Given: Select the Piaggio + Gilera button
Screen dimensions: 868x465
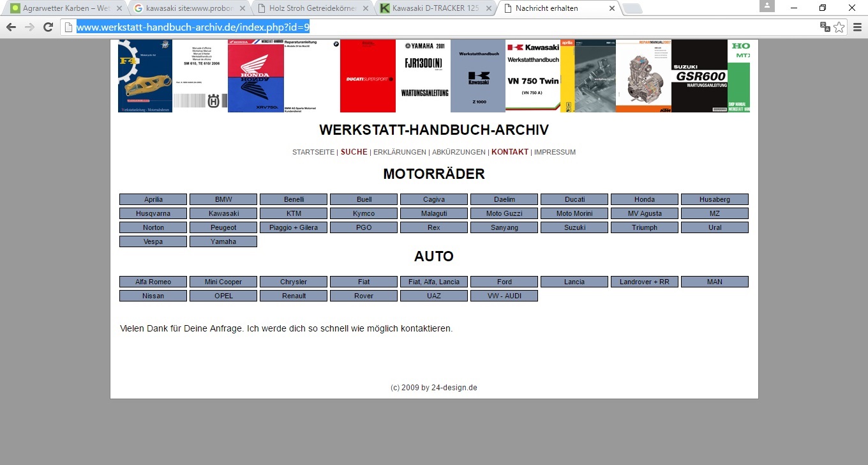Looking at the screenshot, I should pyautogui.click(x=294, y=227).
